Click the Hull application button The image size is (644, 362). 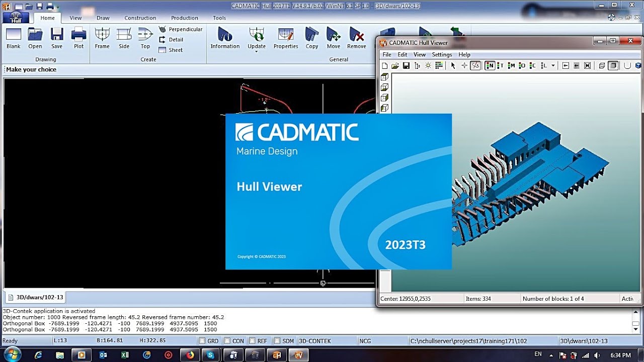(x=16, y=17)
